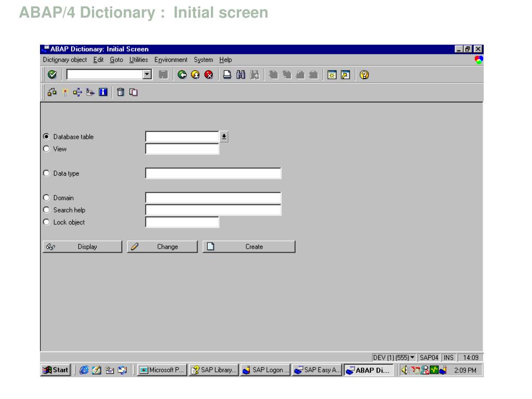Image resolution: width=532 pixels, height=399 pixels.
Task: Click the Search help name field
Action: point(213,210)
